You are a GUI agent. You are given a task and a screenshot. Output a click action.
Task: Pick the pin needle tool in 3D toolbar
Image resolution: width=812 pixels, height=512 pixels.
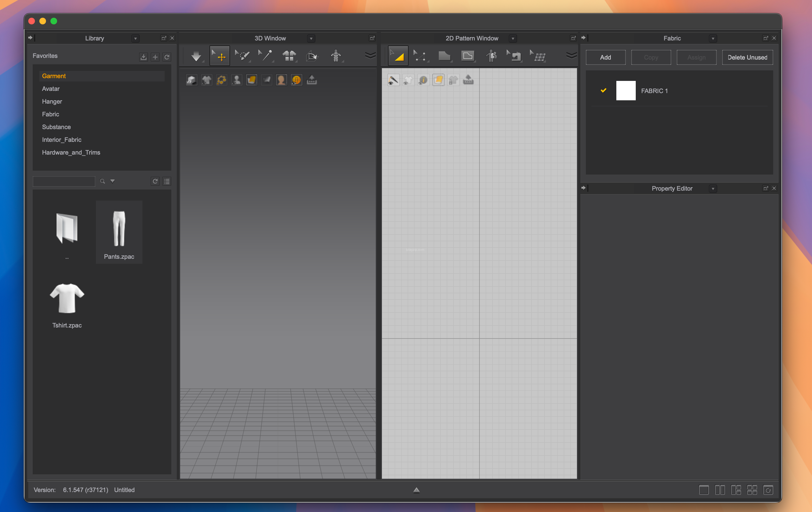coord(265,56)
